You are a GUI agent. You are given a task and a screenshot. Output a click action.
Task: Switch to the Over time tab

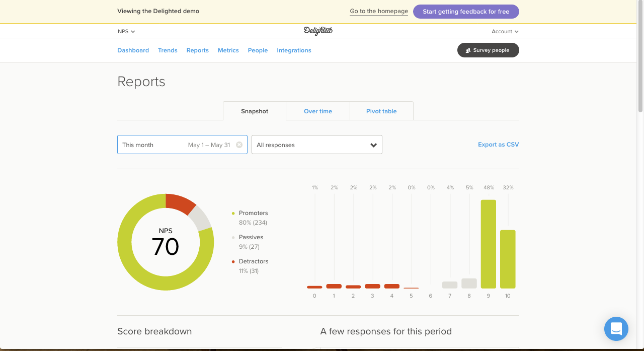tap(318, 111)
